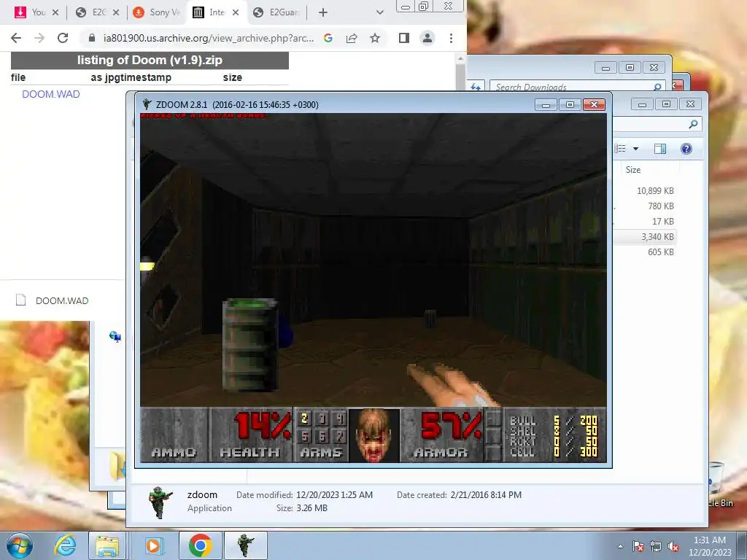Launch Internet Explorer from taskbar
747x560 pixels.
pyautogui.click(x=65, y=545)
